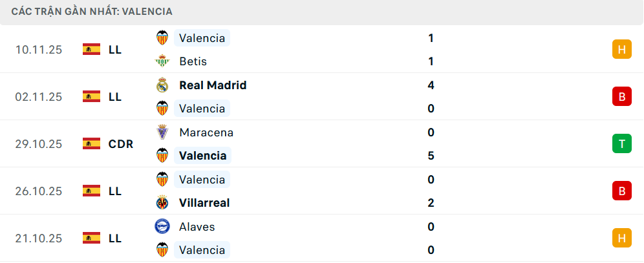Viewport: 644px width, 263px height.
Task: Open the Villarreal team link
Action: tap(204, 203)
